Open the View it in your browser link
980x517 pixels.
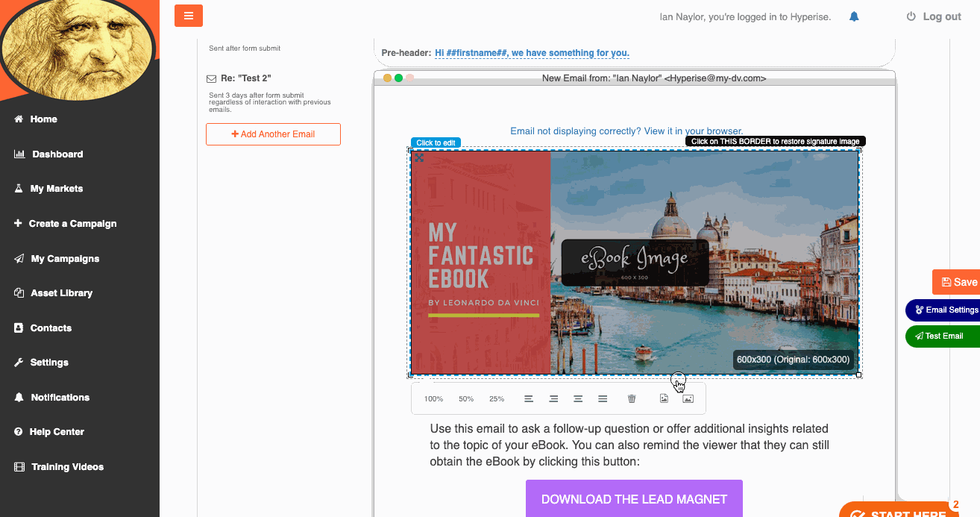click(694, 131)
